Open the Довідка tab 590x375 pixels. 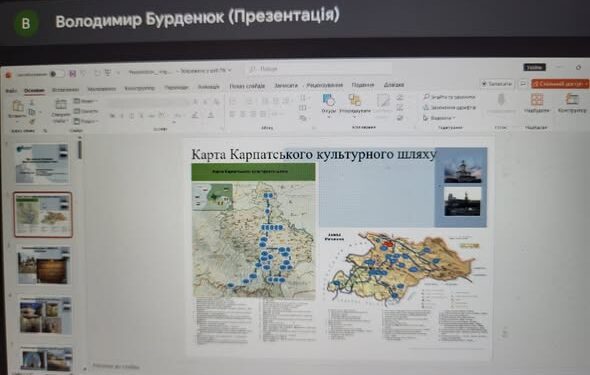(x=394, y=84)
